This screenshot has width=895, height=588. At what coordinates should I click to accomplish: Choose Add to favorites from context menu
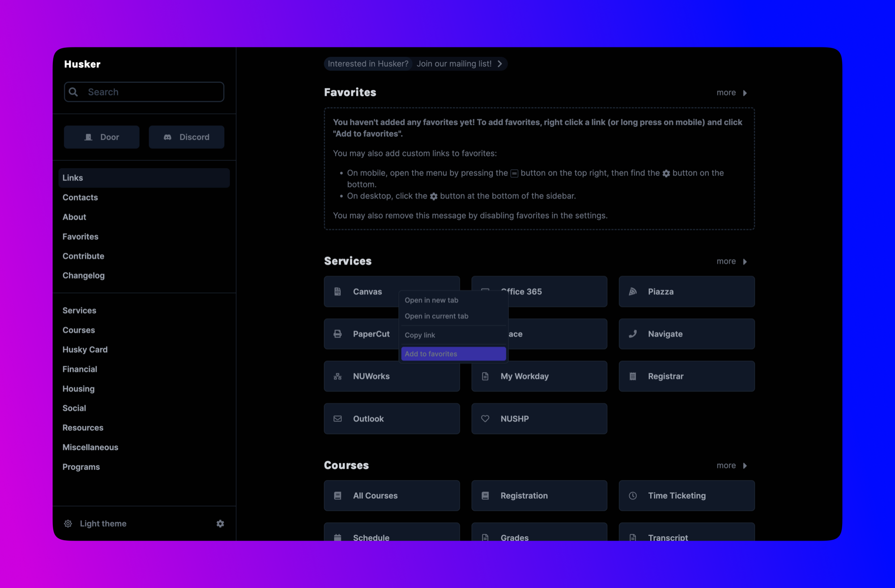[x=430, y=354]
